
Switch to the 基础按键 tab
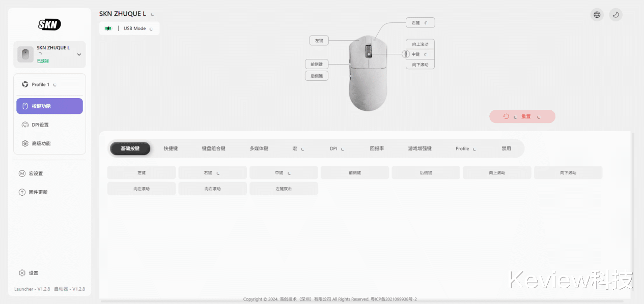[130, 148]
